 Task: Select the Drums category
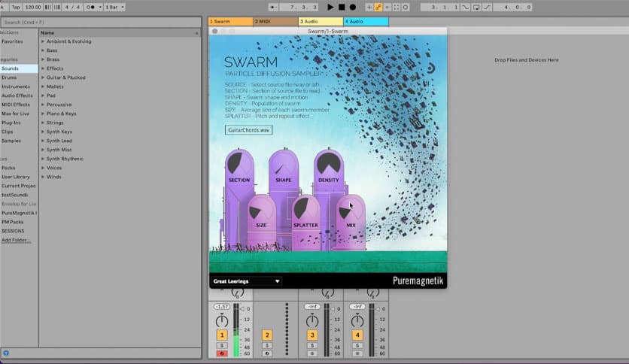[x=9, y=77]
